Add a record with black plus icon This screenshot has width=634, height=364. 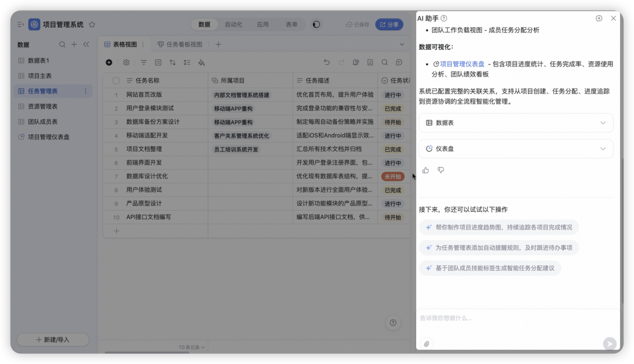(109, 62)
